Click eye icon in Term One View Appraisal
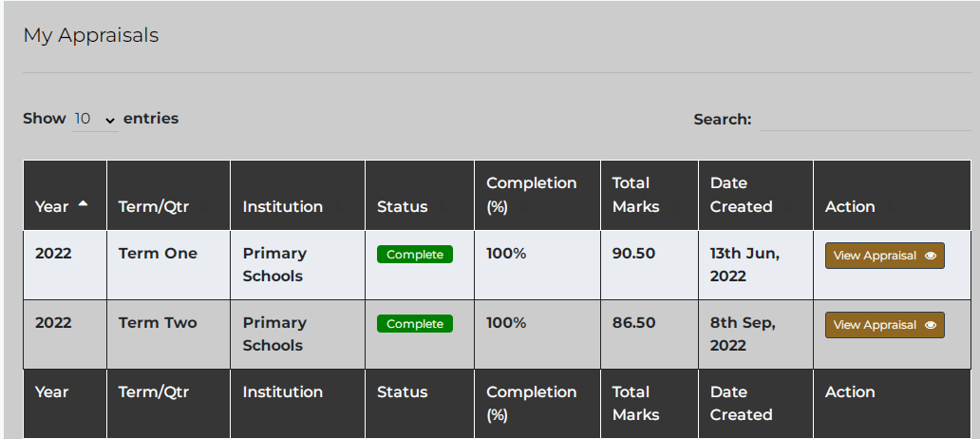Image resolution: width=980 pixels, height=439 pixels. click(x=931, y=256)
